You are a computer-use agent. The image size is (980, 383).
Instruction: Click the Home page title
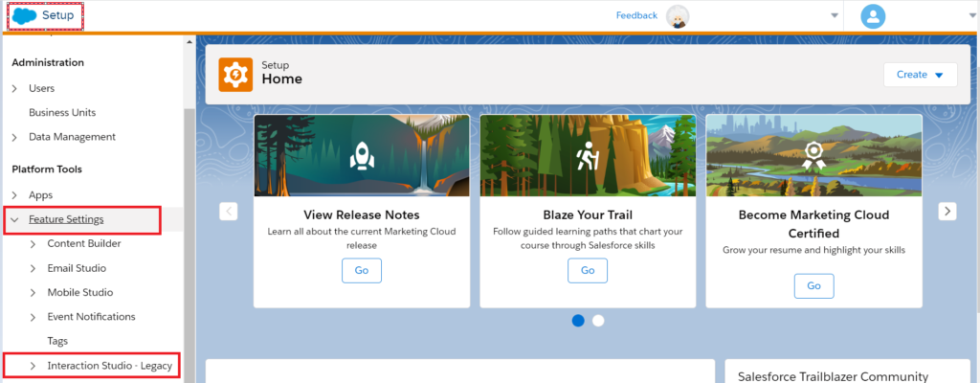pyautogui.click(x=282, y=79)
